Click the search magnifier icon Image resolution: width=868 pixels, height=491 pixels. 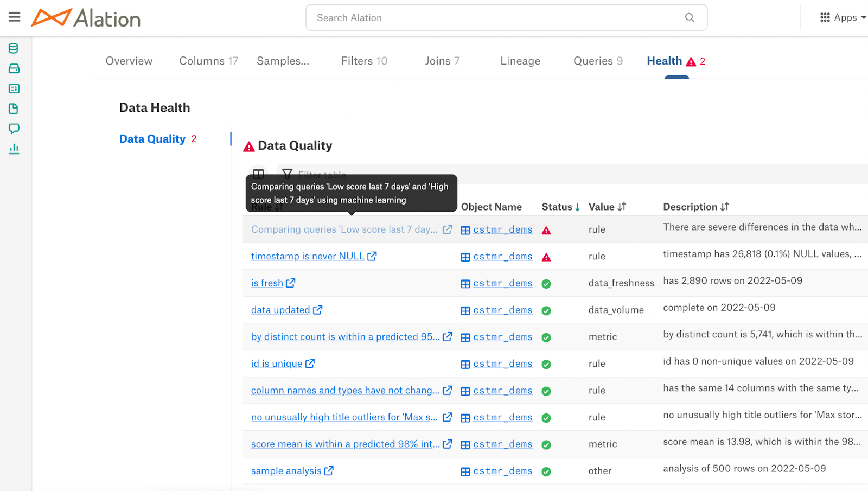tap(690, 17)
